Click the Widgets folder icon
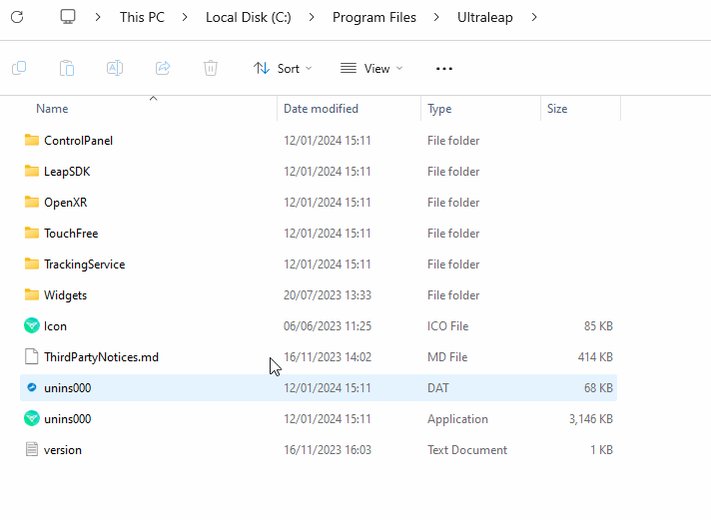Viewport: 711px width, 520px height. pyautogui.click(x=32, y=295)
